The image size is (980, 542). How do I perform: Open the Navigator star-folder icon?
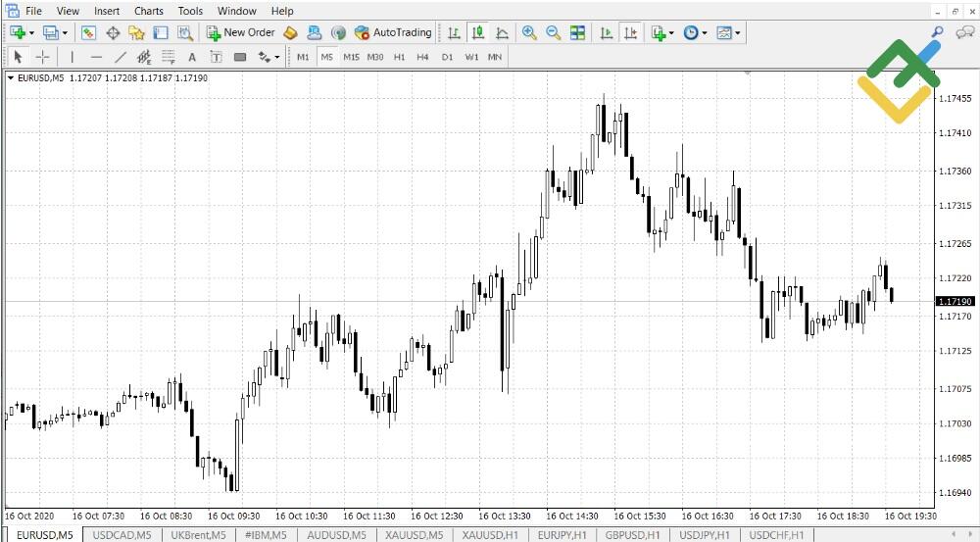tap(136, 32)
